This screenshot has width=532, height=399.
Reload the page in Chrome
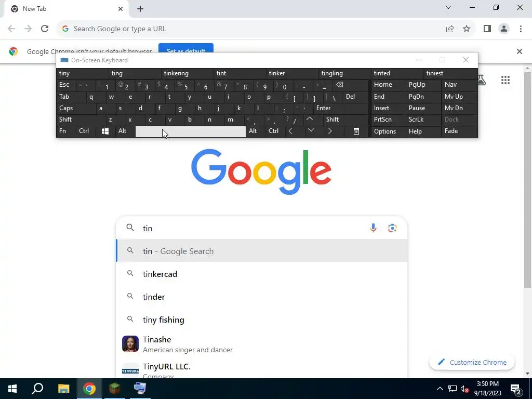pos(45,29)
